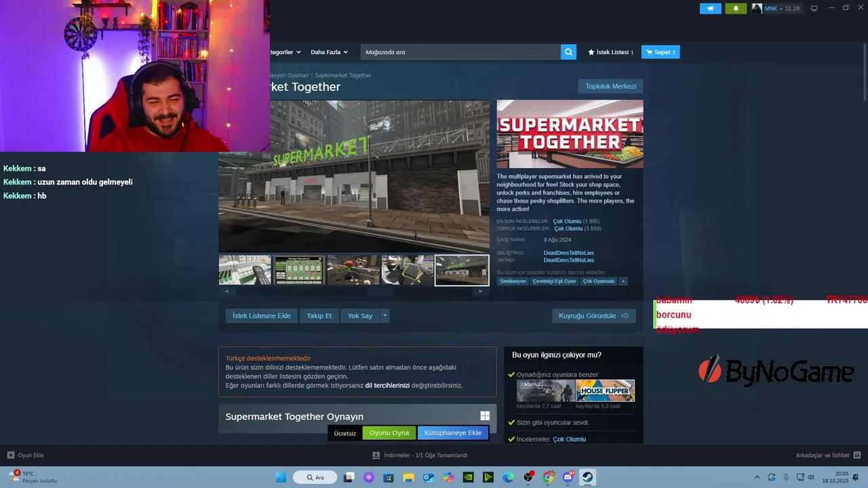Select the fourth screenshot thumbnail
868x488 pixels.
(x=408, y=270)
